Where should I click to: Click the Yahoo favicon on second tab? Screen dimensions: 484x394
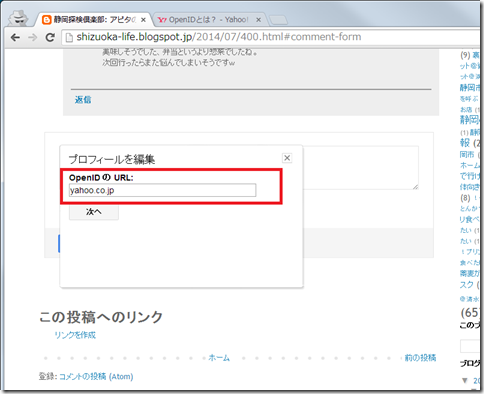tap(162, 20)
